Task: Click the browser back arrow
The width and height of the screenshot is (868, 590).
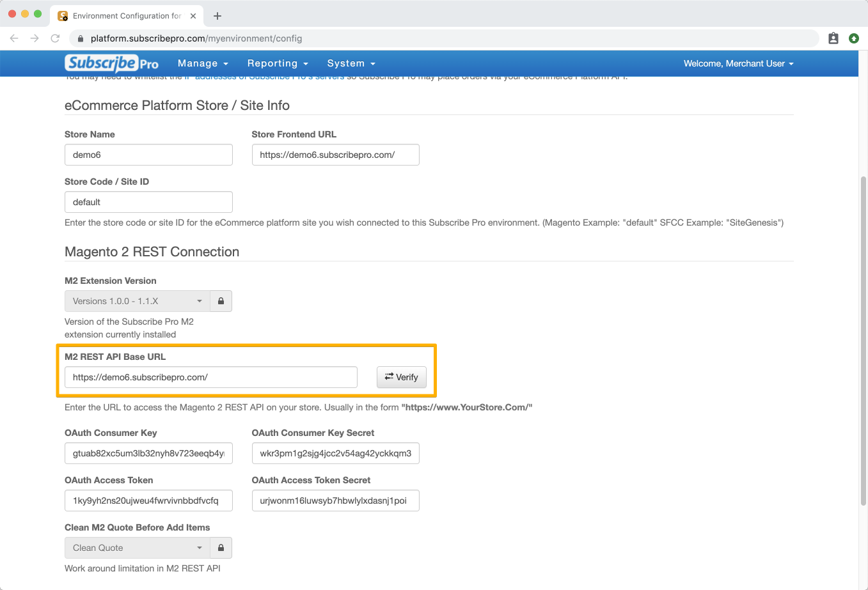Action: (x=14, y=38)
